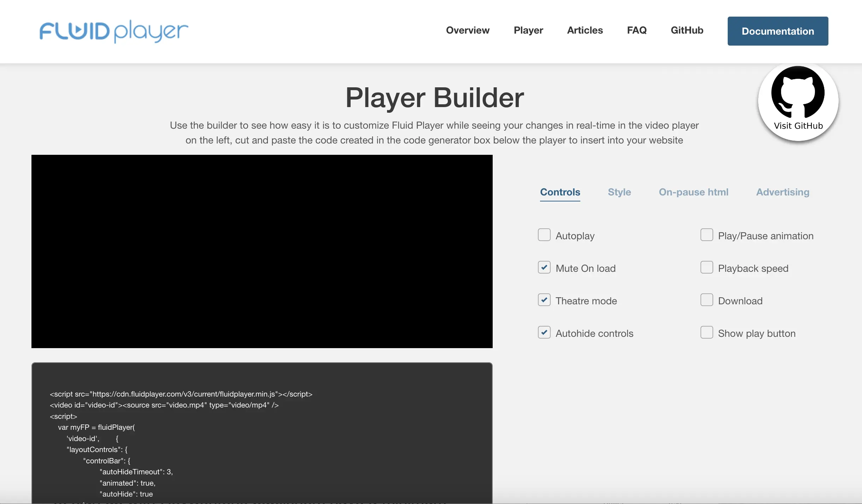Open the Documentation button
This screenshot has width=862, height=504.
(x=778, y=31)
